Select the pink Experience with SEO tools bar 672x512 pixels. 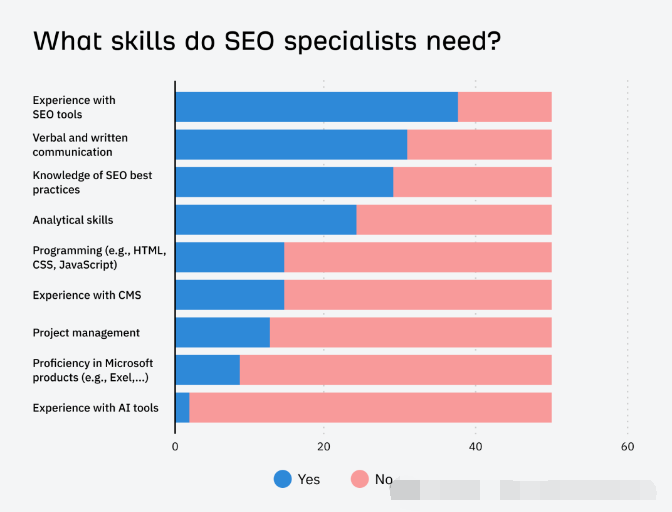click(x=504, y=107)
